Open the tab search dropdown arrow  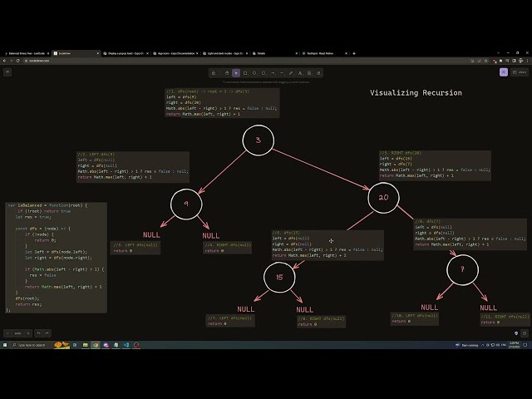pyautogui.click(x=498, y=53)
